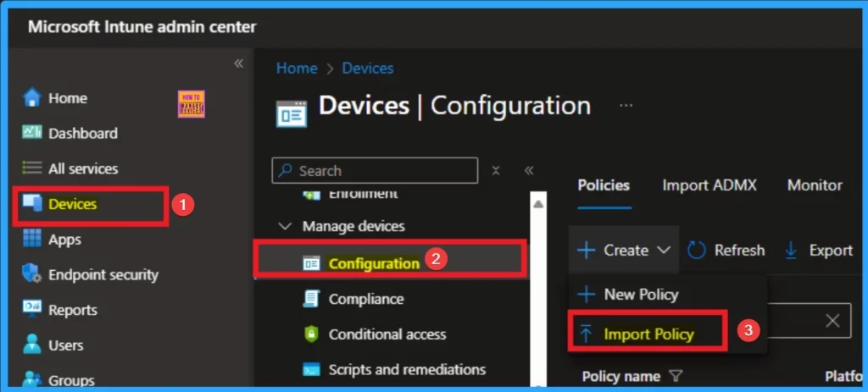This screenshot has height=392, width=868.
Task: Click the scroll up arrow of blade menu
Action: (x=538, y=204)
